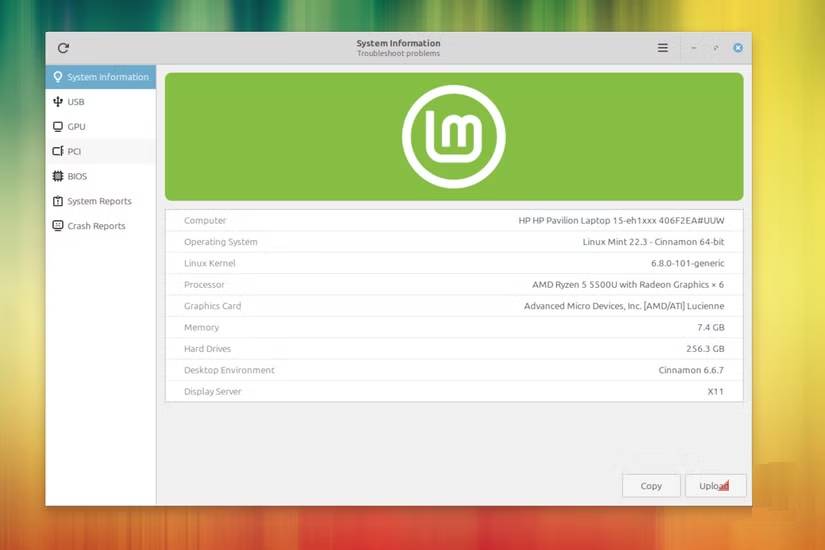The height and width of the screenshot is (550, 825).
Task: Click the Linux Kernel row label
Action: click(x=209, y=263)
